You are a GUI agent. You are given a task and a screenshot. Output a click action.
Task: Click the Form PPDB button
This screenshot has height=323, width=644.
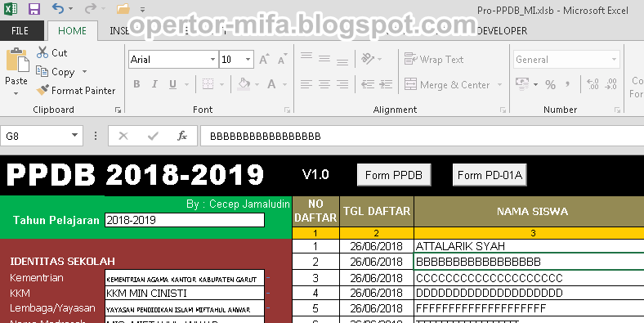click(x=394, y=175)
